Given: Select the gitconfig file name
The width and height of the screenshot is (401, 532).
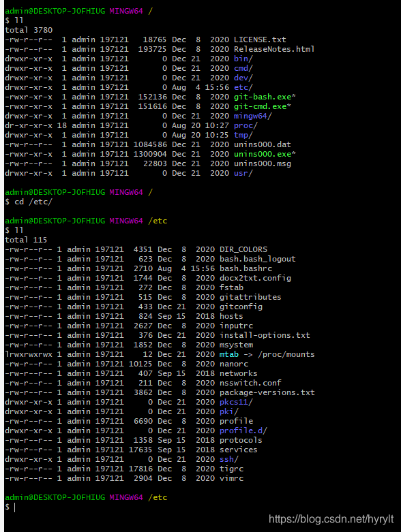Looking at the screenshot, I should tap(241, 307).
